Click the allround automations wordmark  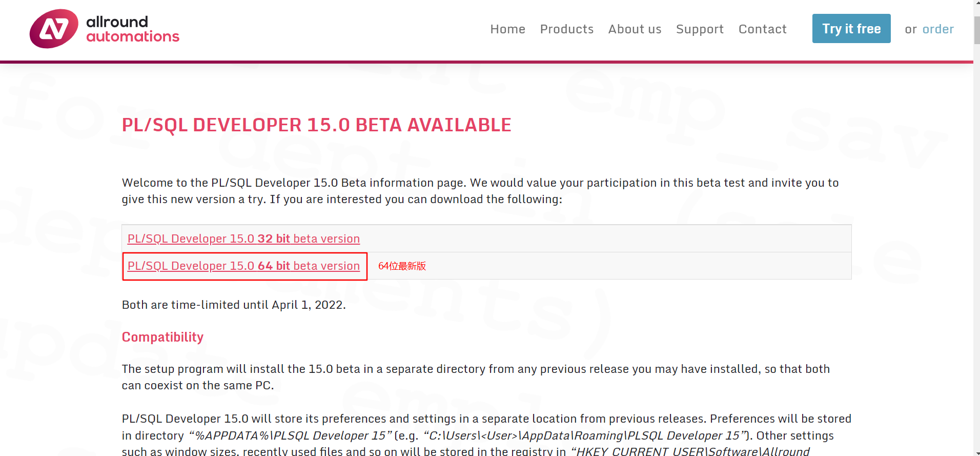pyautogui.click(x=133, y=29)
